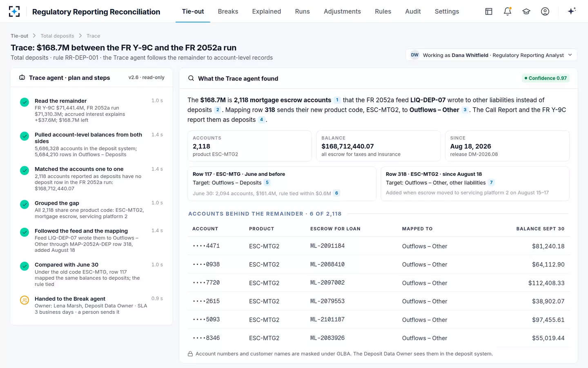Select the Runs tab
Viewport: 588px width, 368px height.
click(x=303, y=11)
